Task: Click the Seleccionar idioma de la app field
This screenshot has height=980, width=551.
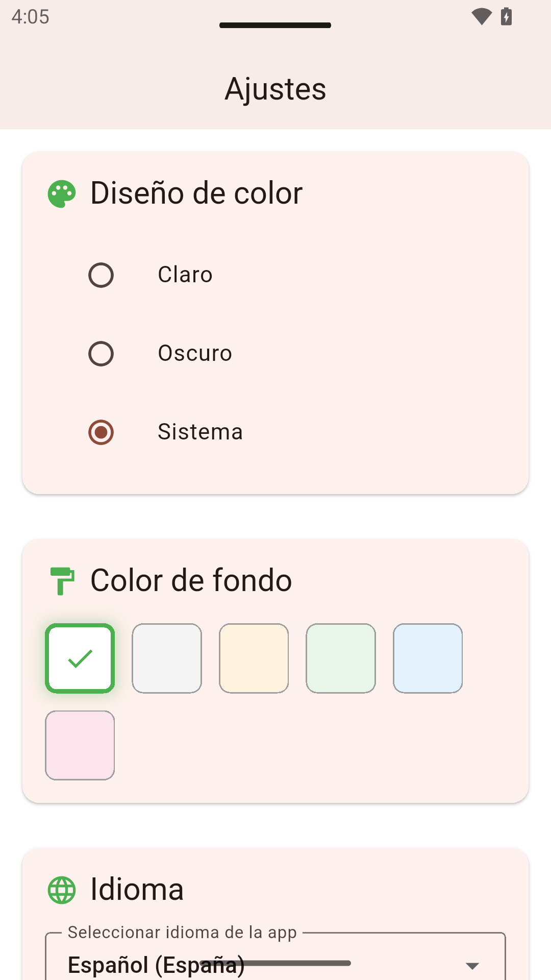Action: click(275, 957)
